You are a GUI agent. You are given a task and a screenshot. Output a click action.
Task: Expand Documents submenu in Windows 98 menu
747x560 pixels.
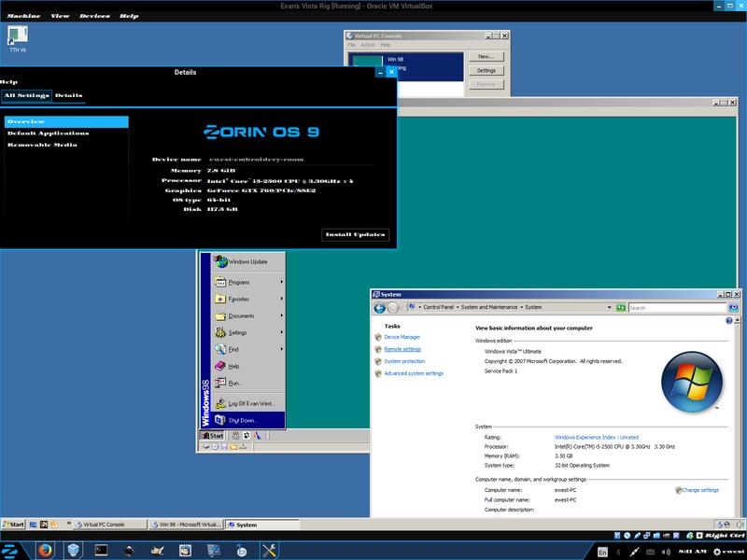(248, 315)
